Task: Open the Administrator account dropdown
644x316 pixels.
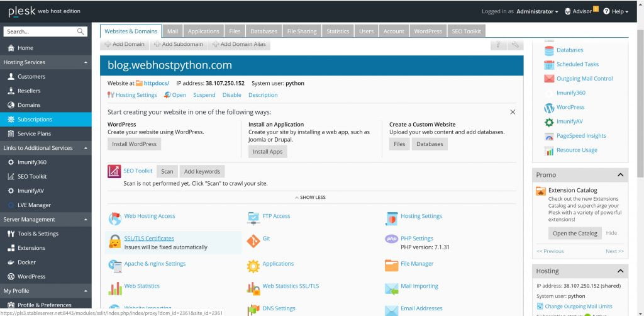Action: [537, 11]
